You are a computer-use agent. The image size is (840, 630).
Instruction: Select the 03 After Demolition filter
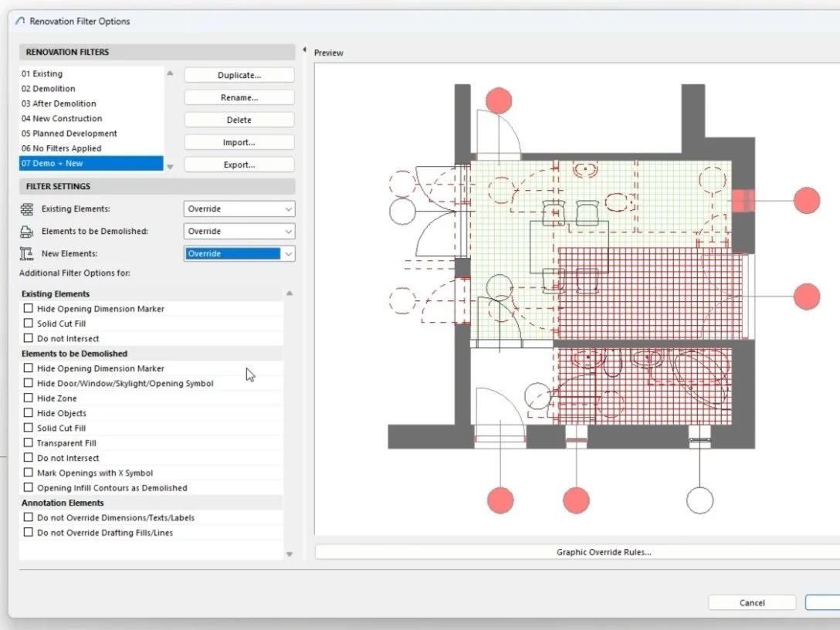(91, 104)
